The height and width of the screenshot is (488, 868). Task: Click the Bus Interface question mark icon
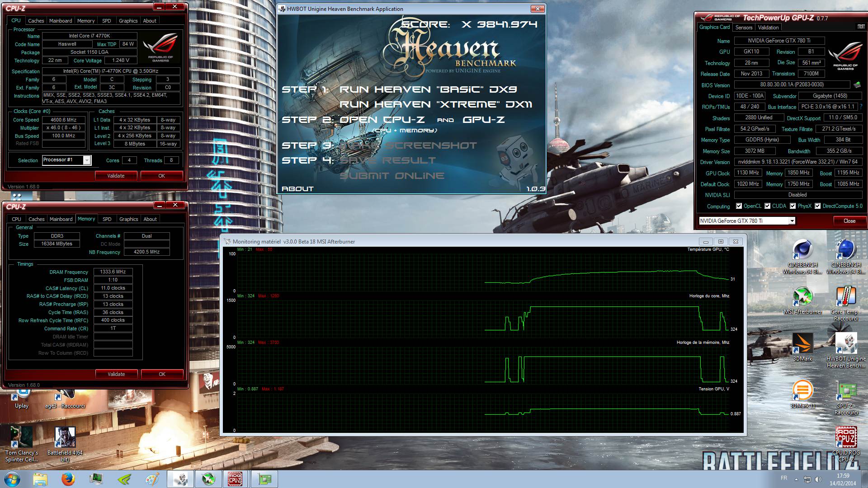pos(861,107)
